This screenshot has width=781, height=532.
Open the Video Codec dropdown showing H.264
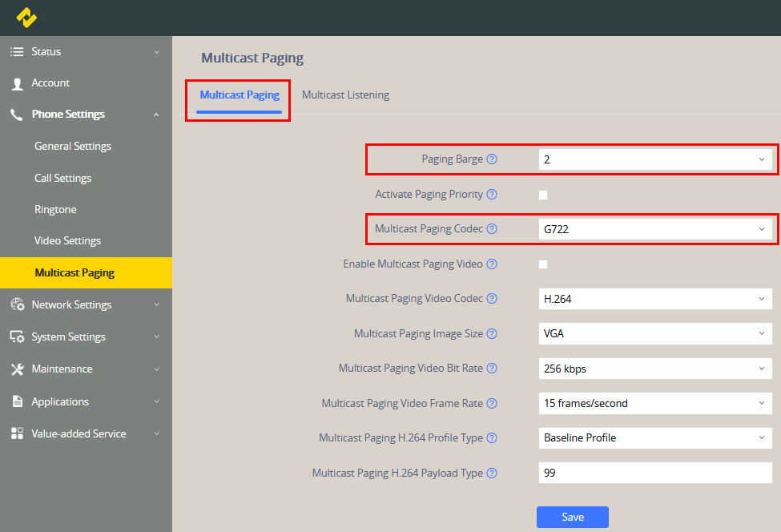coord(655,299)
